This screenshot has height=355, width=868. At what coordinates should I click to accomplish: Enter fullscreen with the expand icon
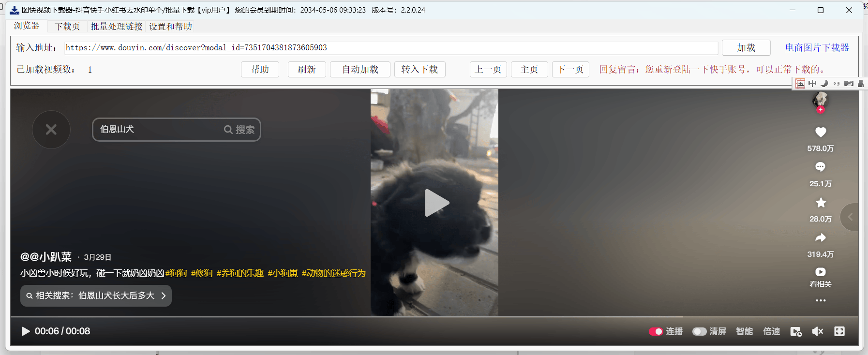839,331
